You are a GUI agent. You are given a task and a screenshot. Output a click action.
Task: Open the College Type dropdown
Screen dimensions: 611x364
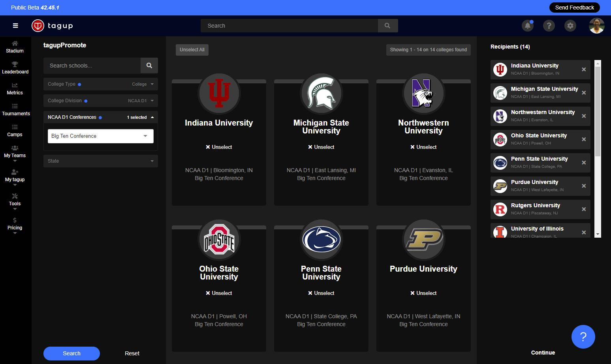100,84
